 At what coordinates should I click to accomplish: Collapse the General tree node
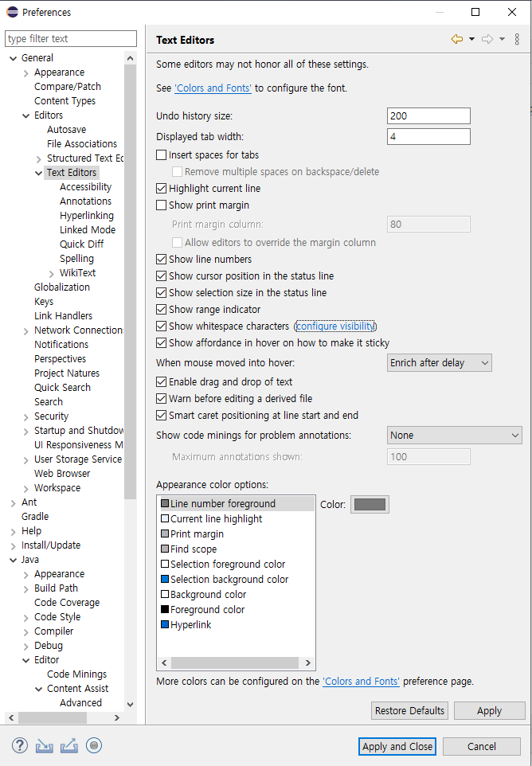14,58
